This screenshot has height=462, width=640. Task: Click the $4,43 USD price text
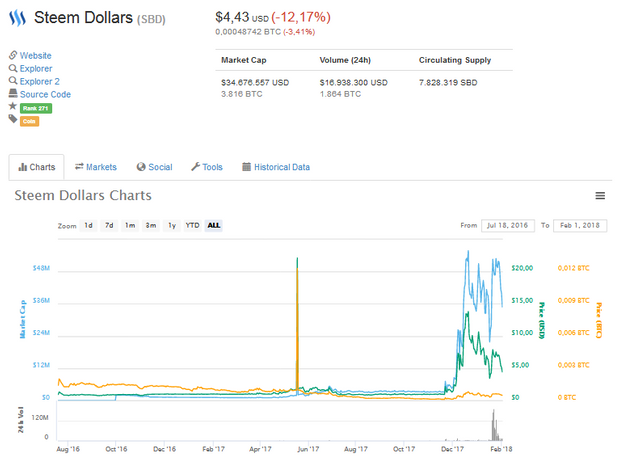click(x=242, y=17)
